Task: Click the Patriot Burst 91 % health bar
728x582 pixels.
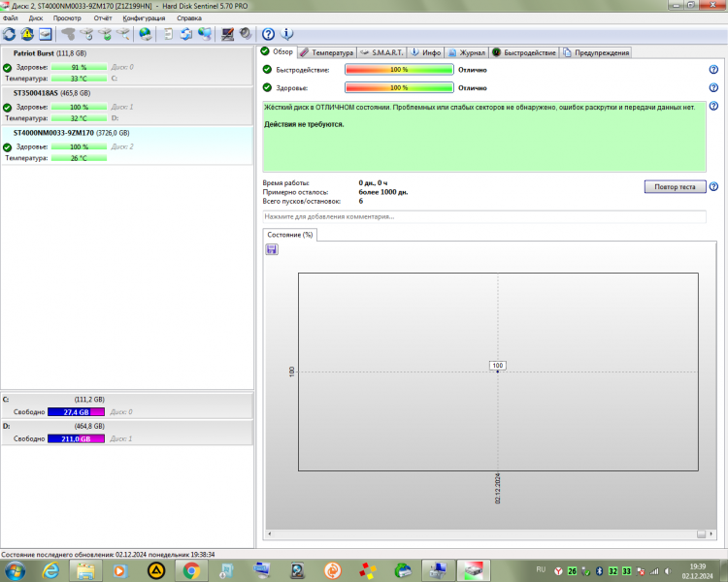Action: (x=79, y=67)
